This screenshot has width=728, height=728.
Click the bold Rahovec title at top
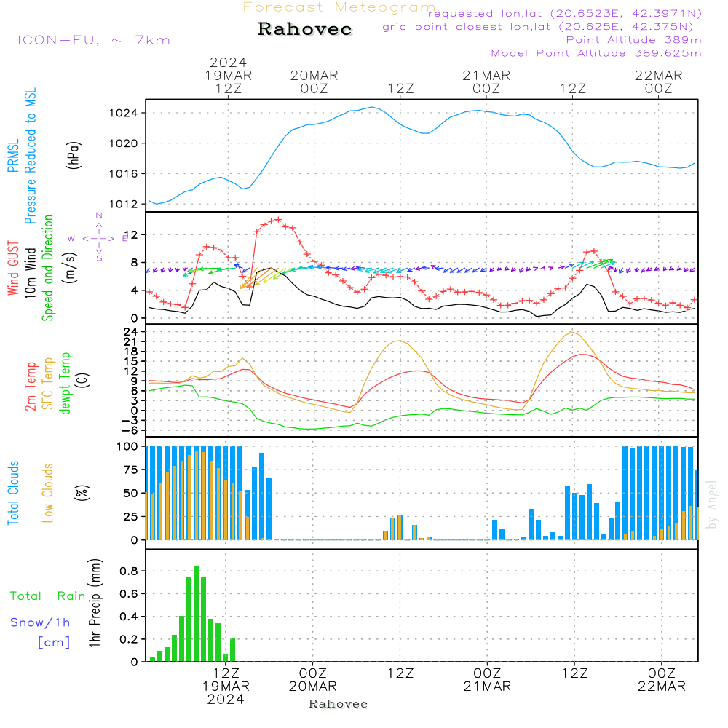point(305,30)
